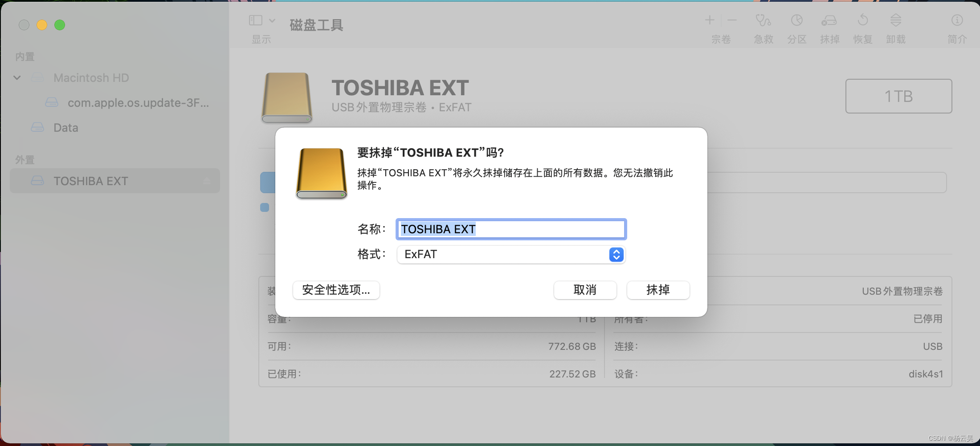Click the Unmount eject icon in toolbar
The image size is (980, 446).
pyautogui.click(x=896, y=20)
